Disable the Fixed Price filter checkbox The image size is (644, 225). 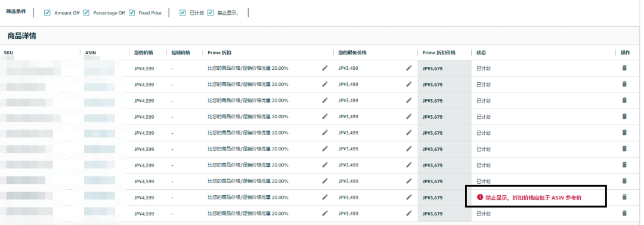(131, 13)
